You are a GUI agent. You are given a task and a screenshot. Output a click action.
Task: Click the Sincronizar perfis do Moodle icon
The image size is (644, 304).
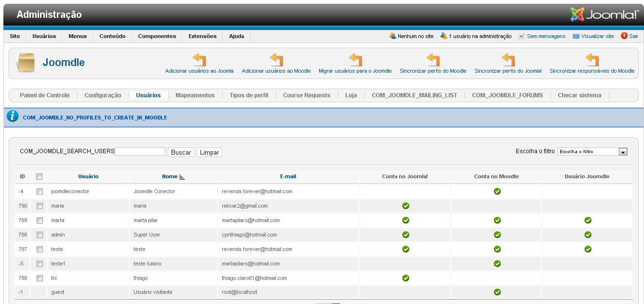433,60
